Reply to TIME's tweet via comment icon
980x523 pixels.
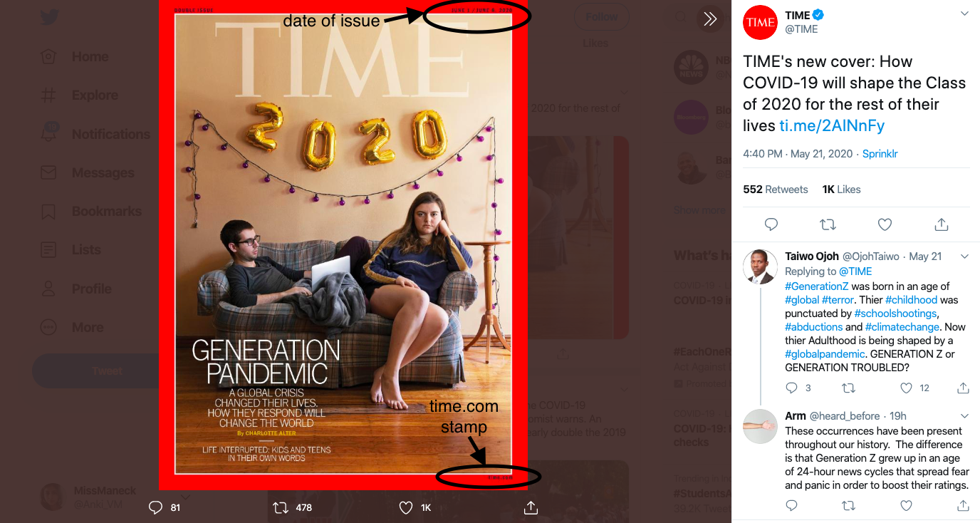771,224
